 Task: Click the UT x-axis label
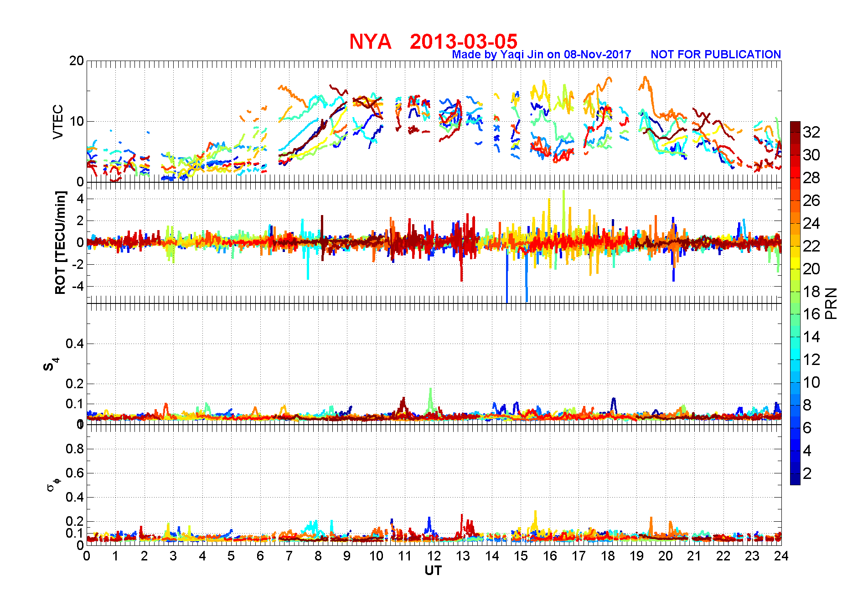click(x=433, y=570)
